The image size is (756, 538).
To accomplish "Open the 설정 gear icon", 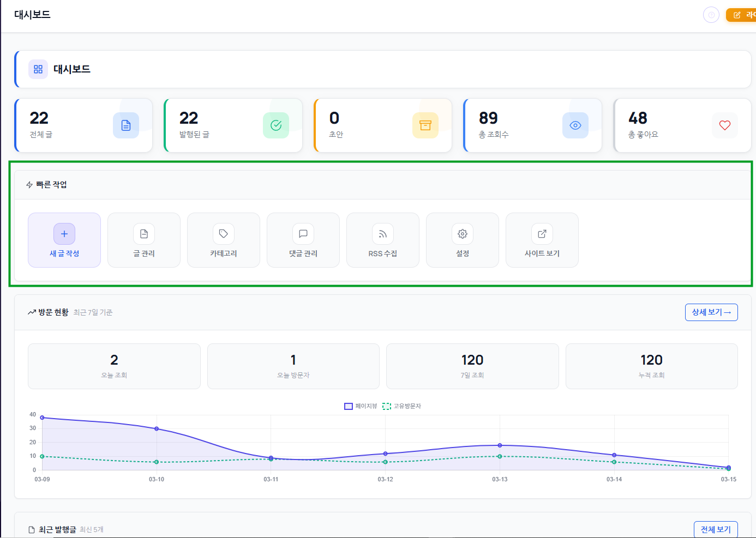I will (x=463, y=234).
